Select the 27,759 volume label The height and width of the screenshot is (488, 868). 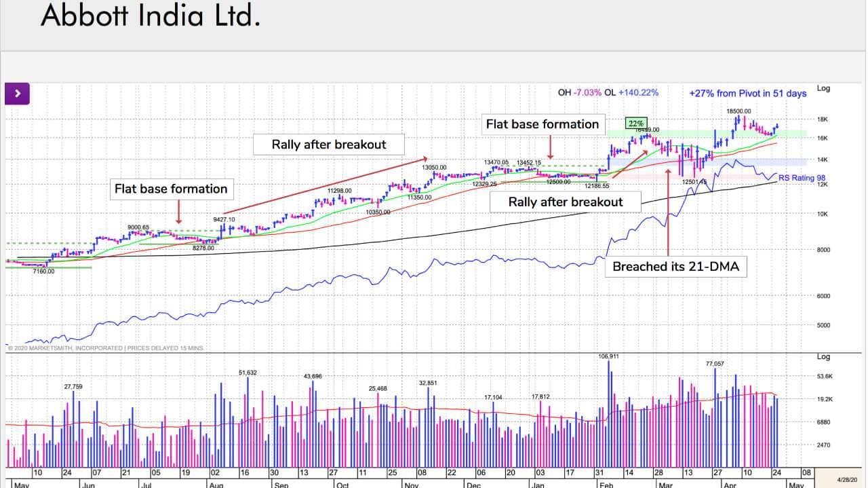pos(73,386)
